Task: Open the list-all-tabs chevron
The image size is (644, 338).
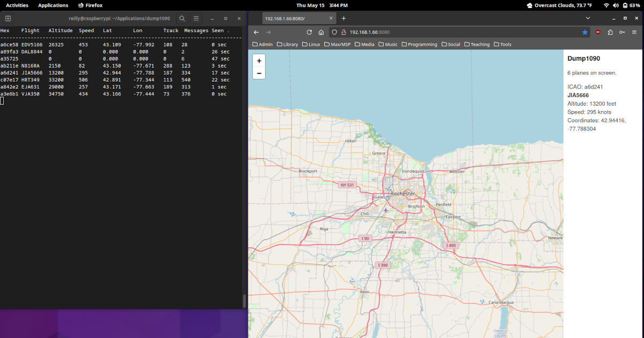Action: coord(588,18)
